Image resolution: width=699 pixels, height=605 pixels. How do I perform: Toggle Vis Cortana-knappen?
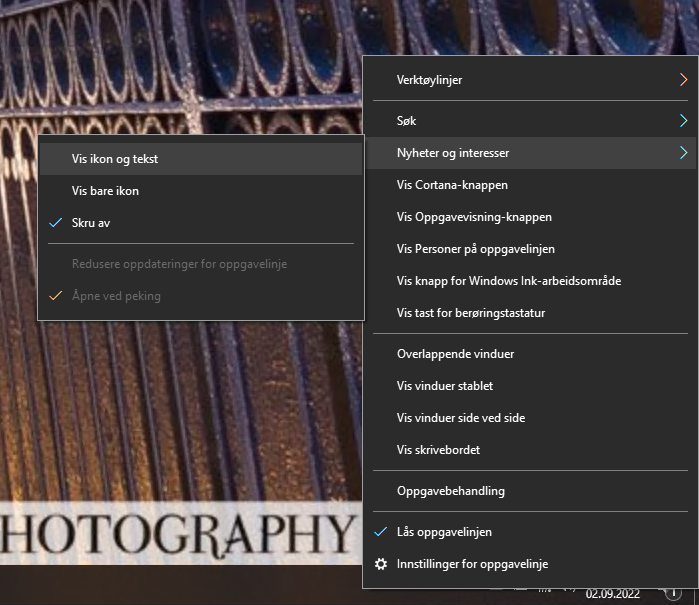coord(530,185)
